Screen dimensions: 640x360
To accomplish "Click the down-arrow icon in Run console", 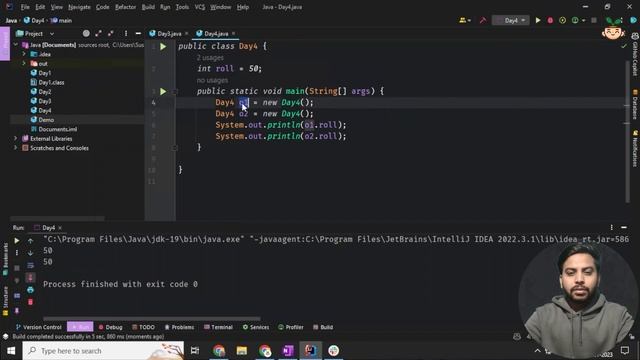I will (30, 253).
